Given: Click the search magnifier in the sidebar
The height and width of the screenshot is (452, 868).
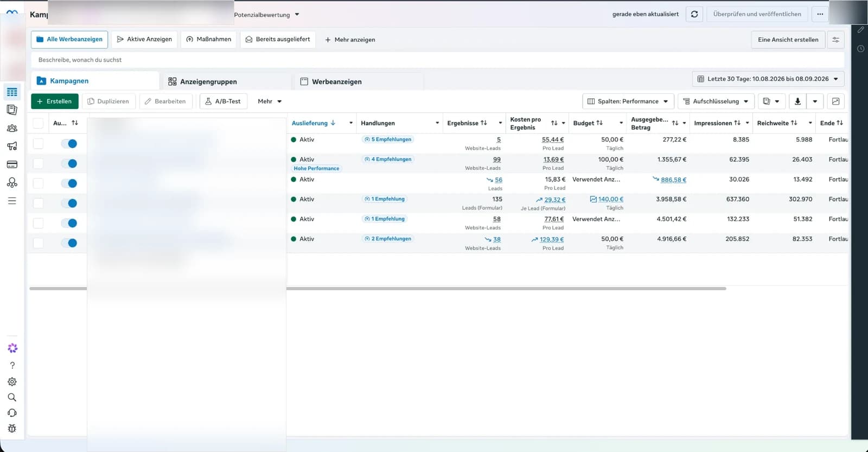Looking at the screenshot, I should (x=12, y=397).
